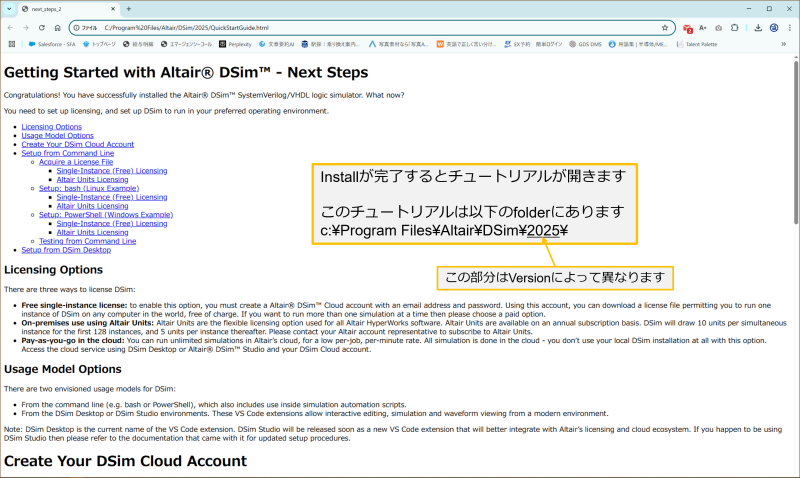Open the Acquire a License File link
This screenshot has width=800, height=478.
click(x=76, y=162)
